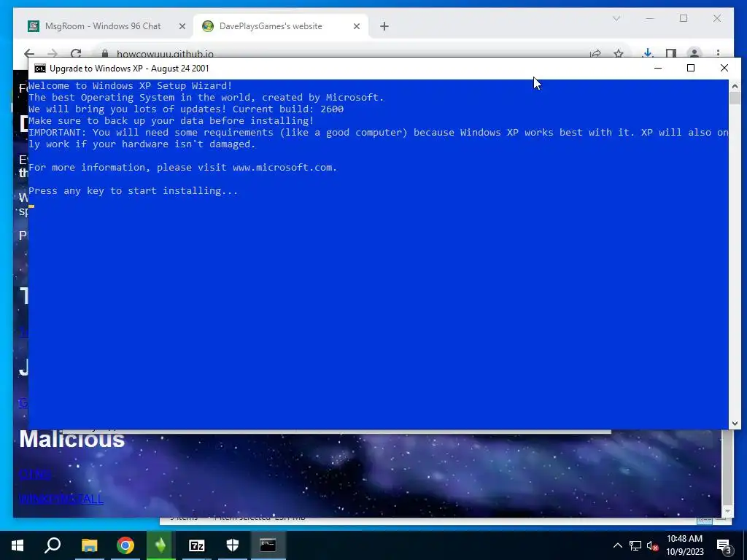Click the network icon in the tray
747x560 pixels.
pos(635,545)
